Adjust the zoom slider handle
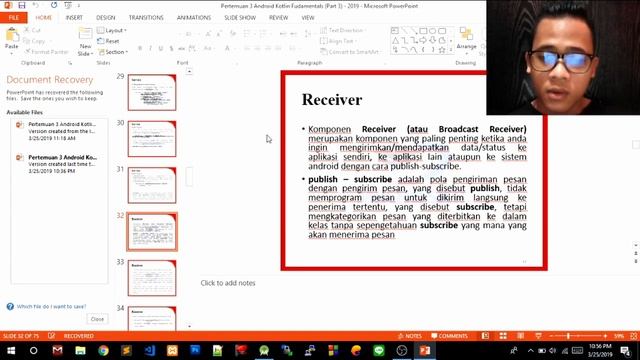Image resolution: width=640 pixels, height=360 pixels. (568, 336)
